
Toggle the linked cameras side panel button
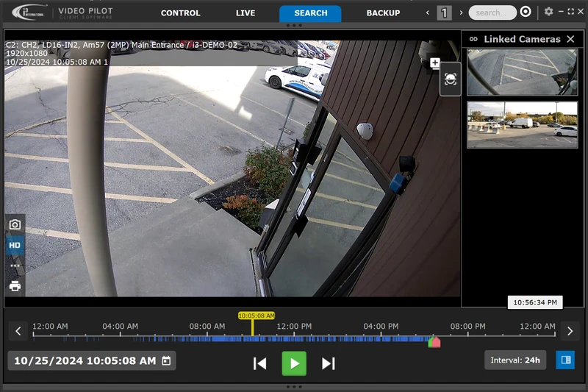pyautogui.click(x=565, y=360)
